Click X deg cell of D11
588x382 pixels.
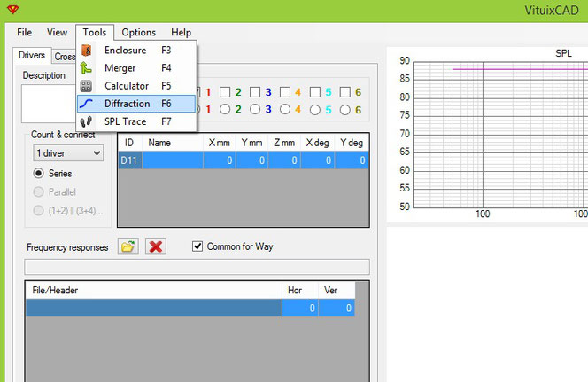click(x=317, y=160)
